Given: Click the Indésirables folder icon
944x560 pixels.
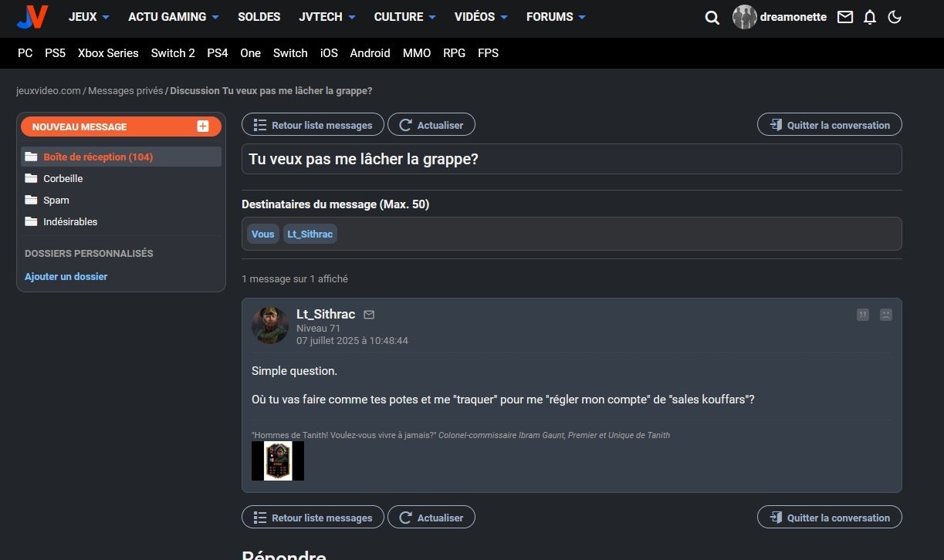Looking at the screenshot, I should (x=31, y=221).
